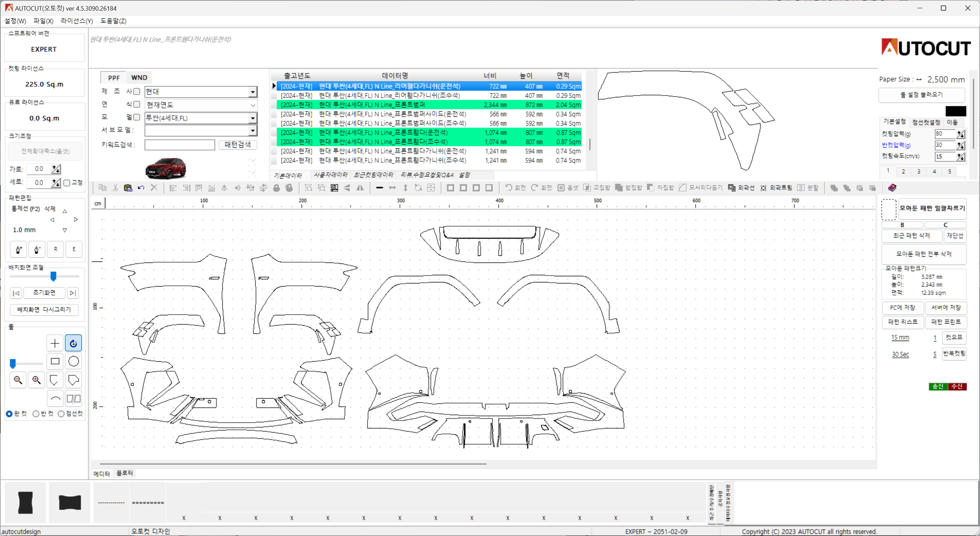Click the add node pen icon
The image size is (980, 536).
click(x=18, y=249)
